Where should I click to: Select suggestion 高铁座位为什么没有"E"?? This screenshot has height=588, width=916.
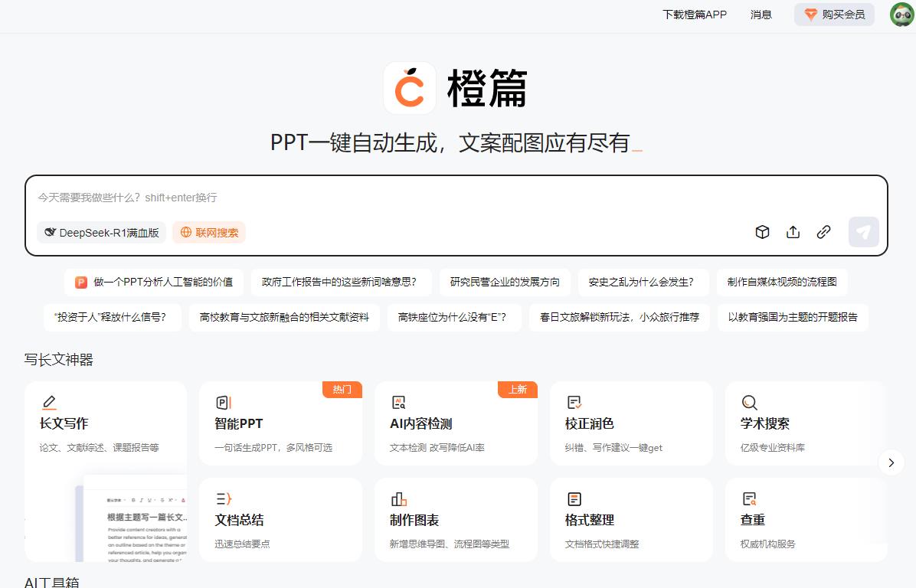click(454, 318)
